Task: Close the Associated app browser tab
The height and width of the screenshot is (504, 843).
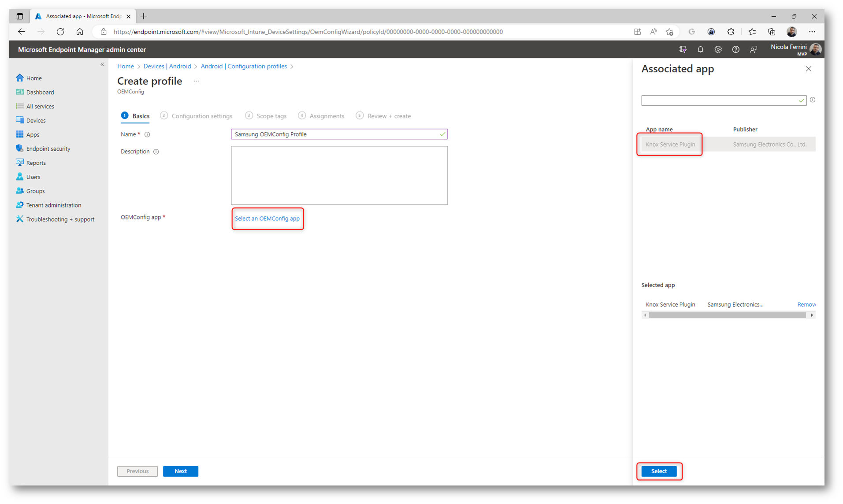Action: pos(128,16)
